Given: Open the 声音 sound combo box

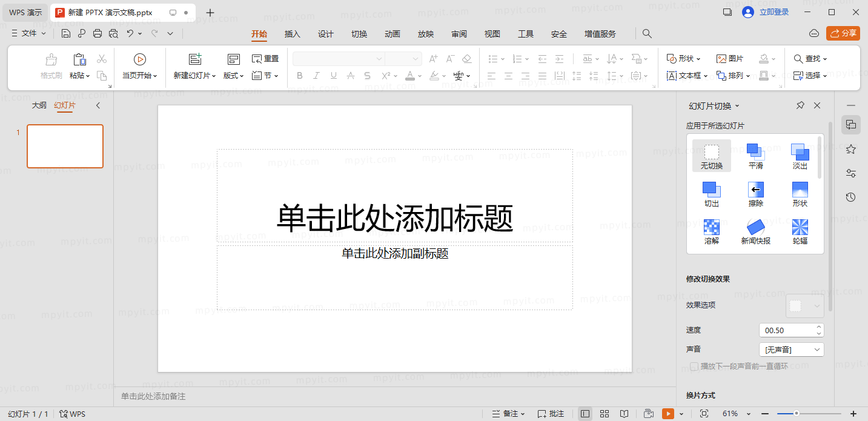Looking at the screenshot, I should (x=791, y=350).
